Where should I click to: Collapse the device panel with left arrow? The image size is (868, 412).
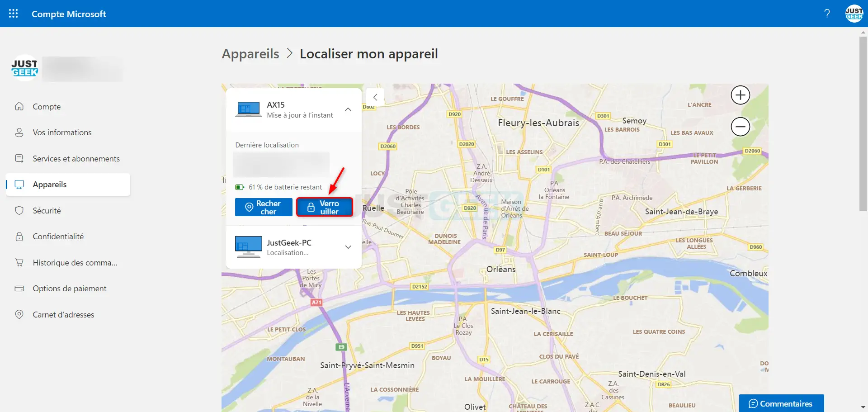pos(375,97)
